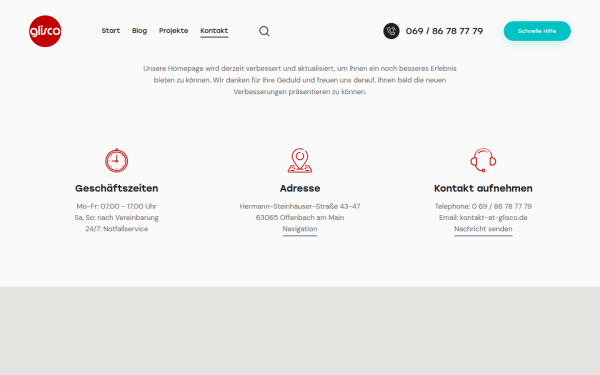Open the Navigation link under Adresse
The height and width of the screenshot is (375, 600).
(300, 229)
